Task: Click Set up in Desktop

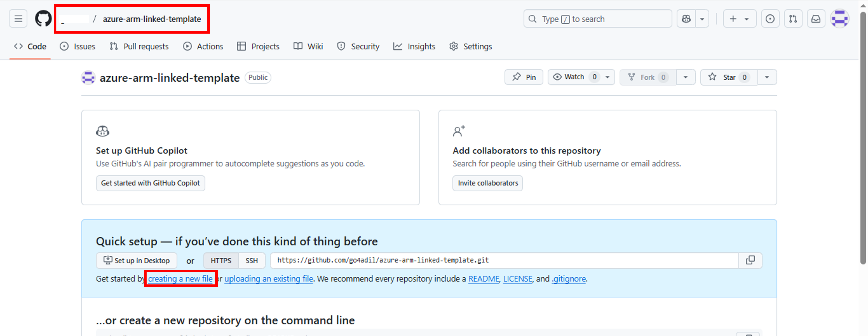Action: tap(136, 260)
